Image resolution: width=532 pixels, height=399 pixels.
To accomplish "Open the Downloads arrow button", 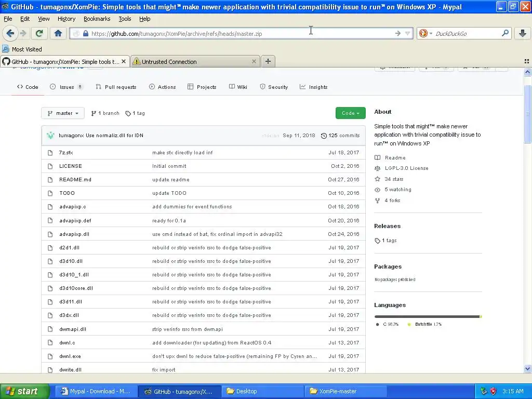I will pos(523,33).
